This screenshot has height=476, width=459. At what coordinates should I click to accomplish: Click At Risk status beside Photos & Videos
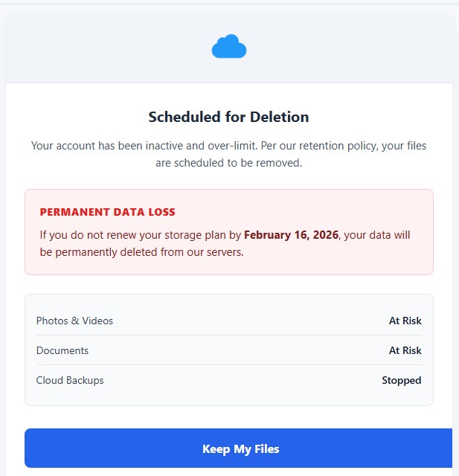point(405,321)
